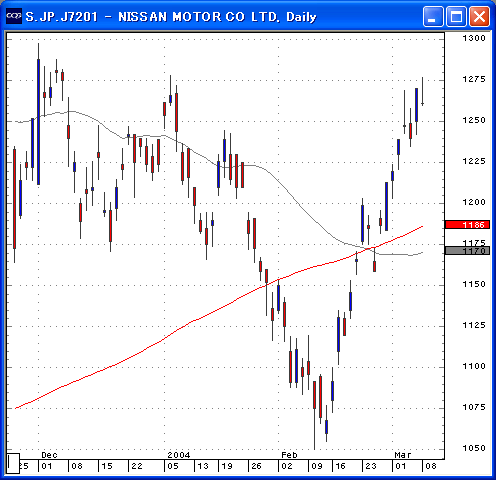Select date 02 under Feb
Viewport: 496px width, 480px height.
pyautogui.click(x=287, y=466)
